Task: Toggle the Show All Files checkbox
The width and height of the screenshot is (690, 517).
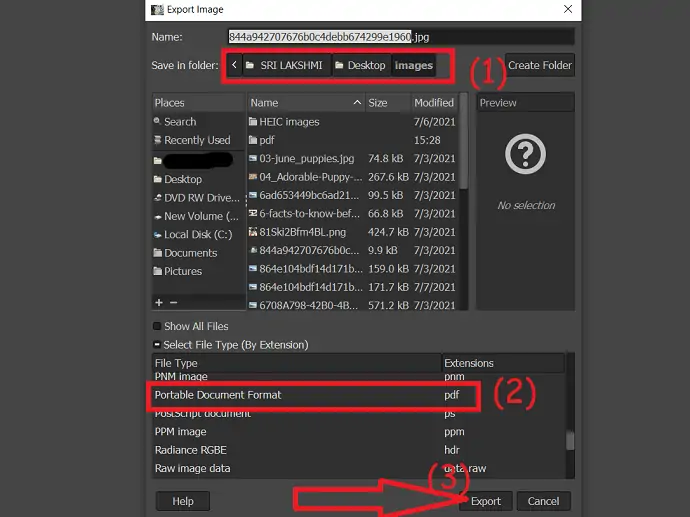Action: click(157, 326)
